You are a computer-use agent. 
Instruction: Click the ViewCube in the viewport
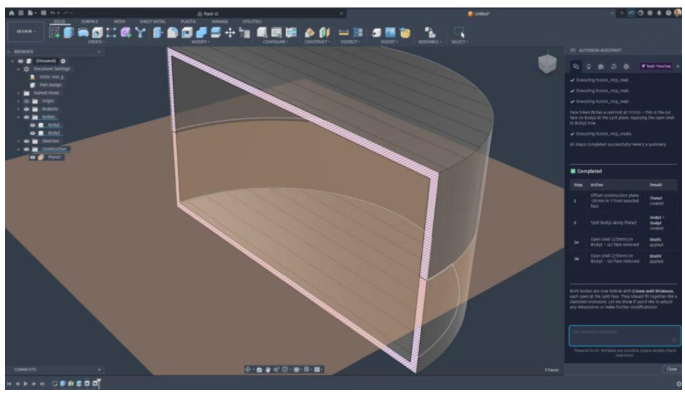(547, 64)
